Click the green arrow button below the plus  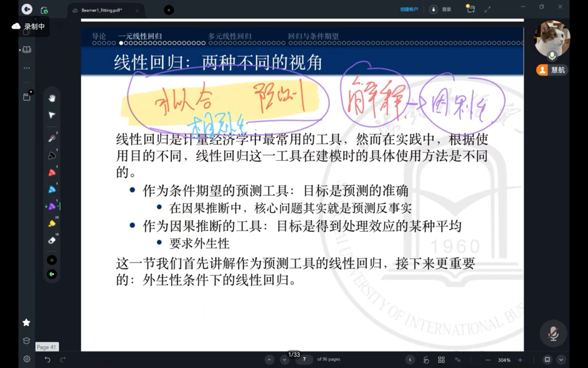(52, 274)
